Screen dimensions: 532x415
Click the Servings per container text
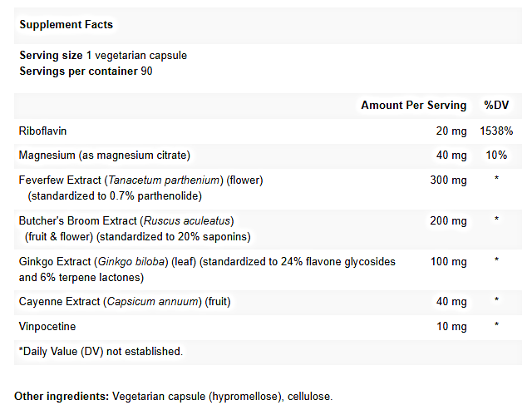click(85, 71)
